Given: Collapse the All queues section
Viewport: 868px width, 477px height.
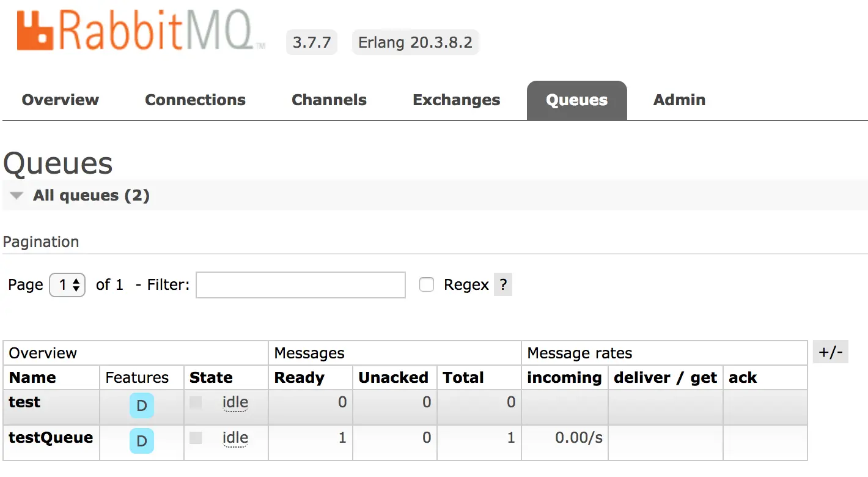Looking at the screenshot, I should (17, 196).
